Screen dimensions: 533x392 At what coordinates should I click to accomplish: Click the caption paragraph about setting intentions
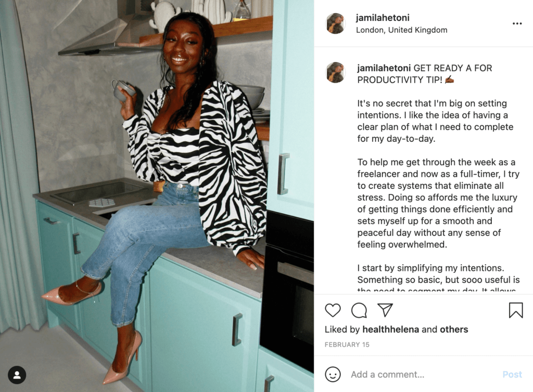click(x=435, y=121)
